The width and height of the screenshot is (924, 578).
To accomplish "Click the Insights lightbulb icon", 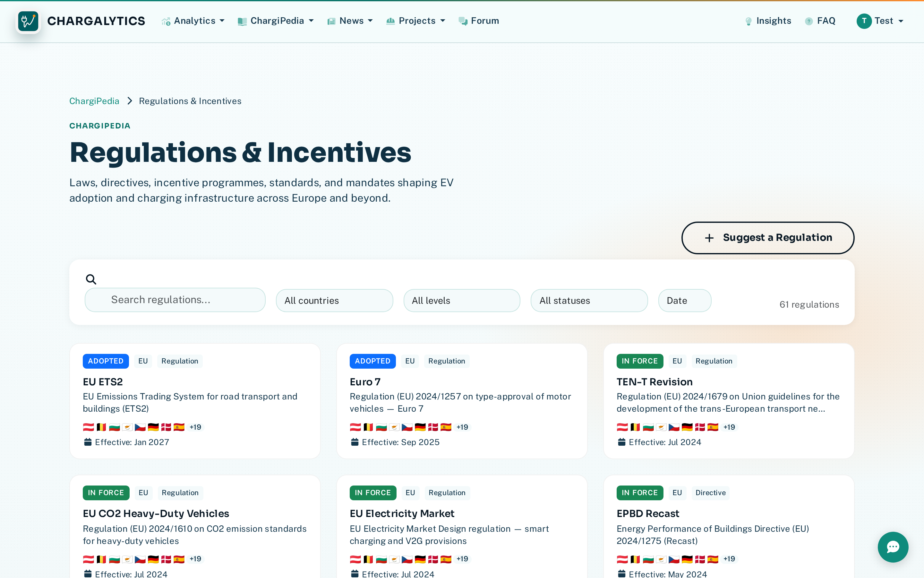I will tap(749, 22).
